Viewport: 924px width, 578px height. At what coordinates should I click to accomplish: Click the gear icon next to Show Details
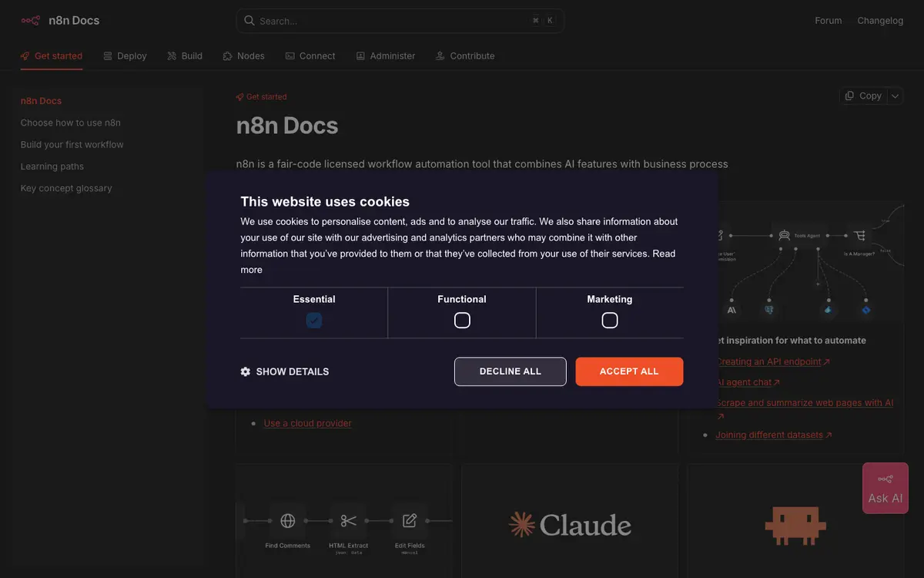pos(246,371)
